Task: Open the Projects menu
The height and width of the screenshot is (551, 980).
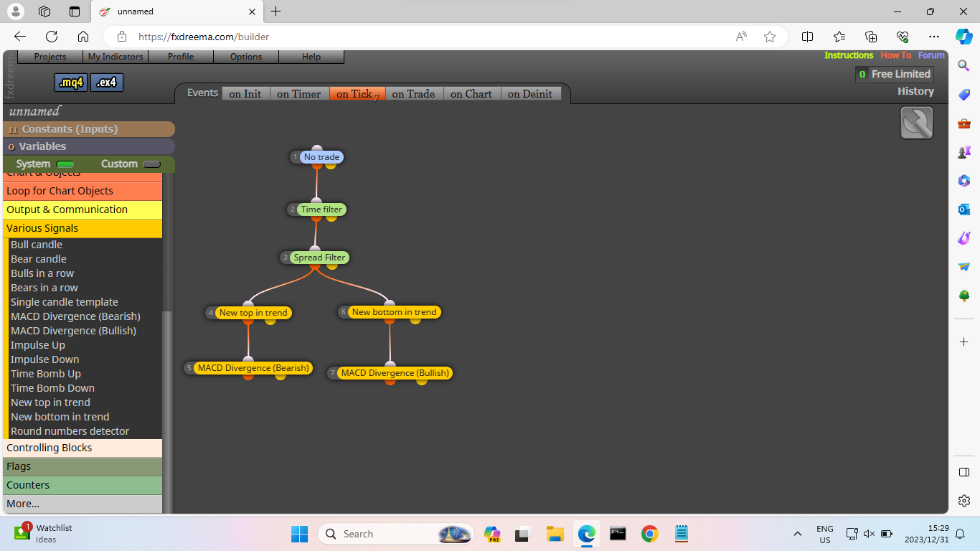Action: click(50, 57)
